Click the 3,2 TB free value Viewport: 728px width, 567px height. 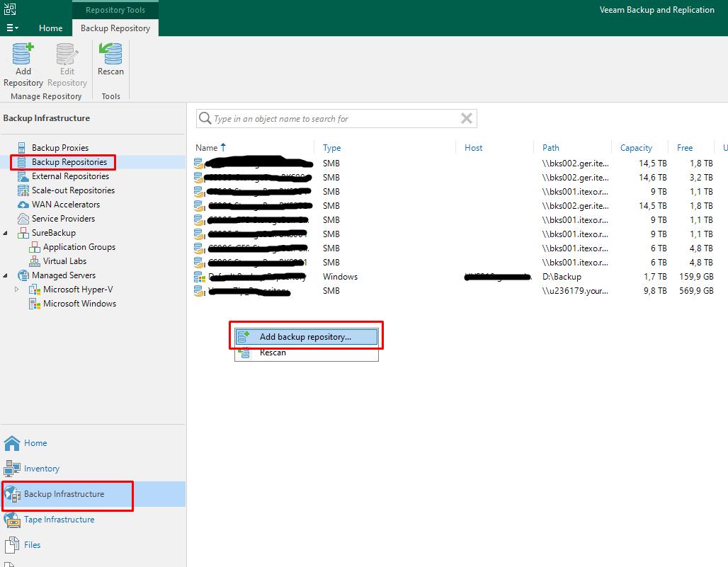pos(700,178)
